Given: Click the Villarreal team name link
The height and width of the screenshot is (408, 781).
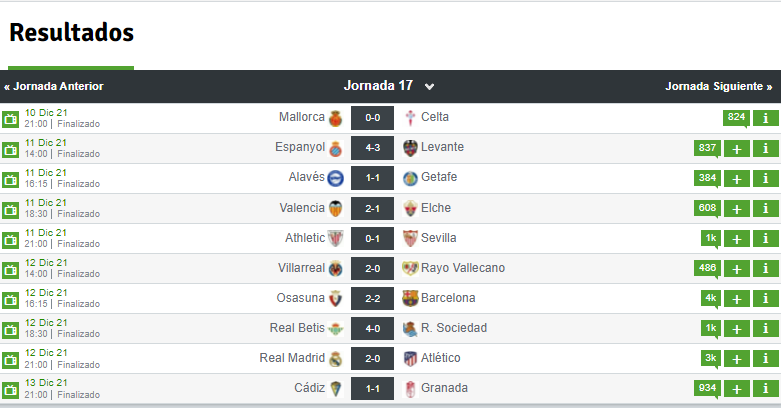Looking at the screenshot, I should pyautogui.click(x=301, y=268).
